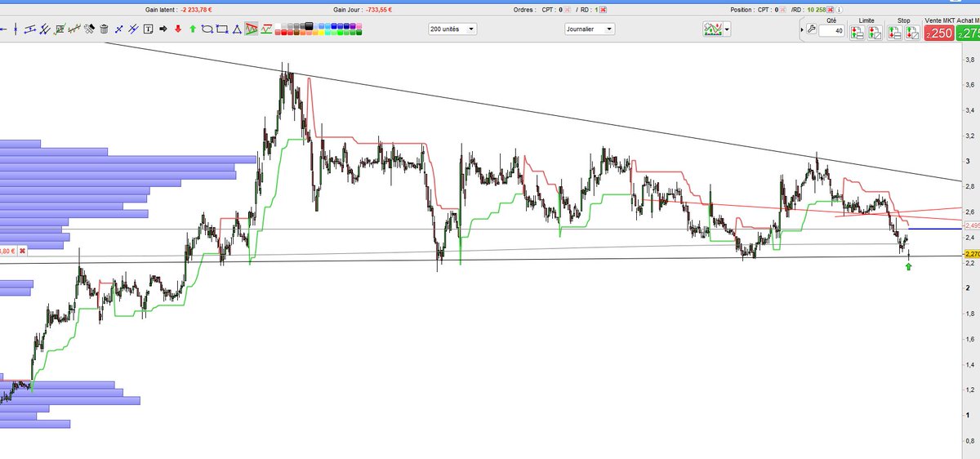This screenshot has width=980, height=459.
Task: Pick the pink color swatch
Action: point(359,26)
